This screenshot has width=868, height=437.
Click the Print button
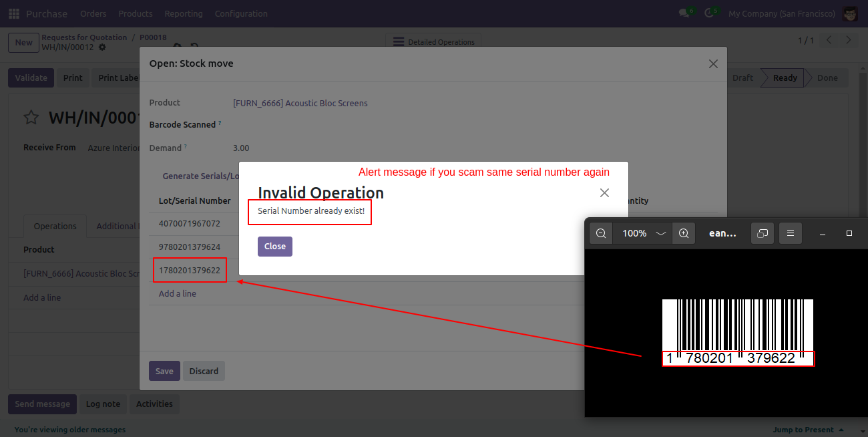pyautogui.click(x=73, y=78)
